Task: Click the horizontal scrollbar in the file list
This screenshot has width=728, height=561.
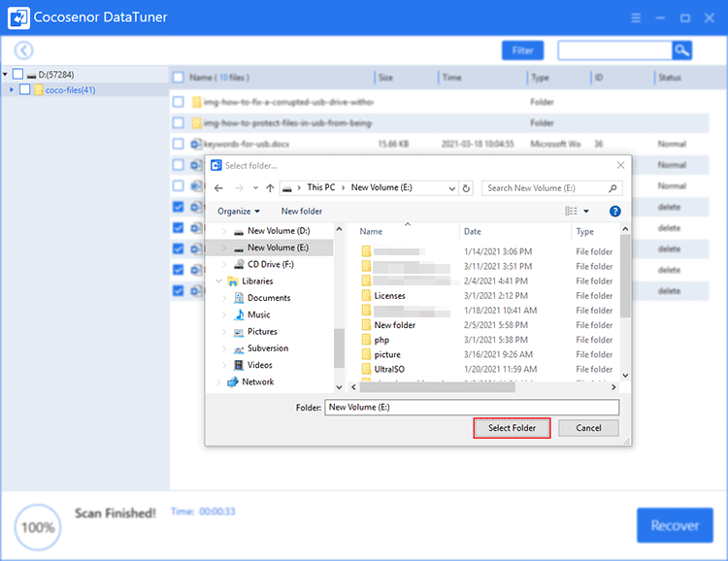Action: (437, 387)
